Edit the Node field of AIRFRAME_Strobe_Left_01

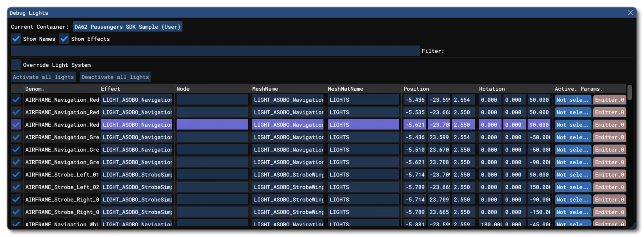pyautogui.click(x=212, y=174)
